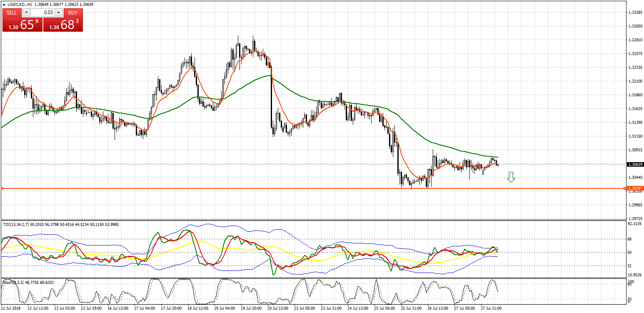
Task: Increase lot volume with the up arrow
Action: tap(59, 13)
